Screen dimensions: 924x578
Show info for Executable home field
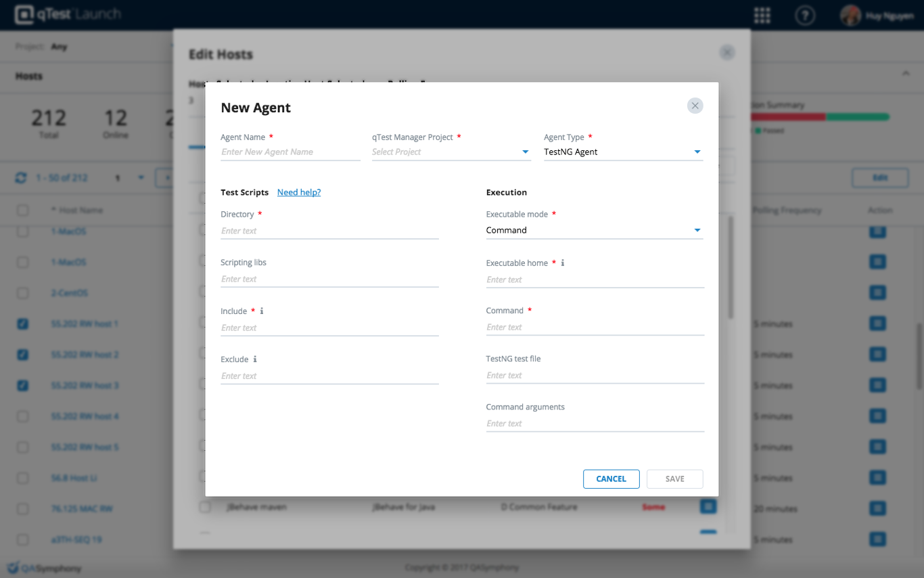coord(563,263)
